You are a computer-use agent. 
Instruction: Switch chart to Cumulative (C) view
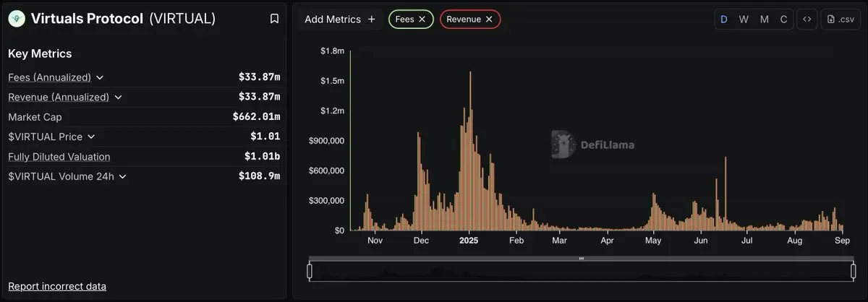(x=783, y=20)
